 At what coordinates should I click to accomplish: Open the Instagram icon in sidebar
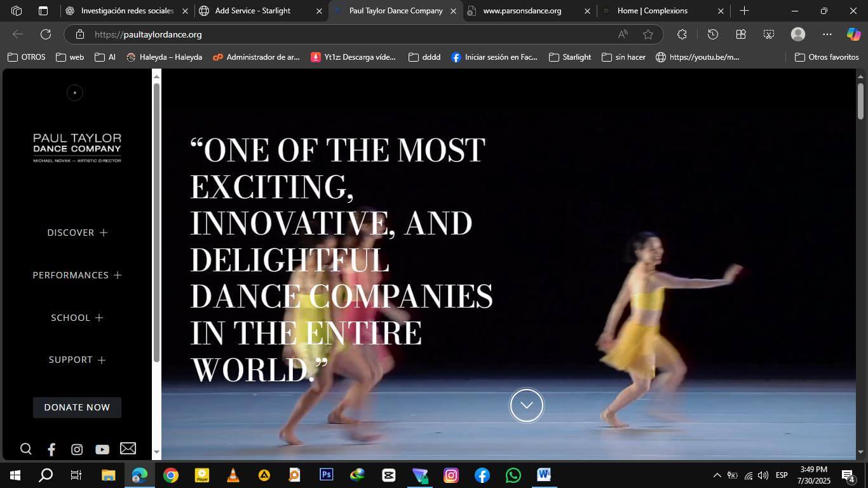click(77, 449)
